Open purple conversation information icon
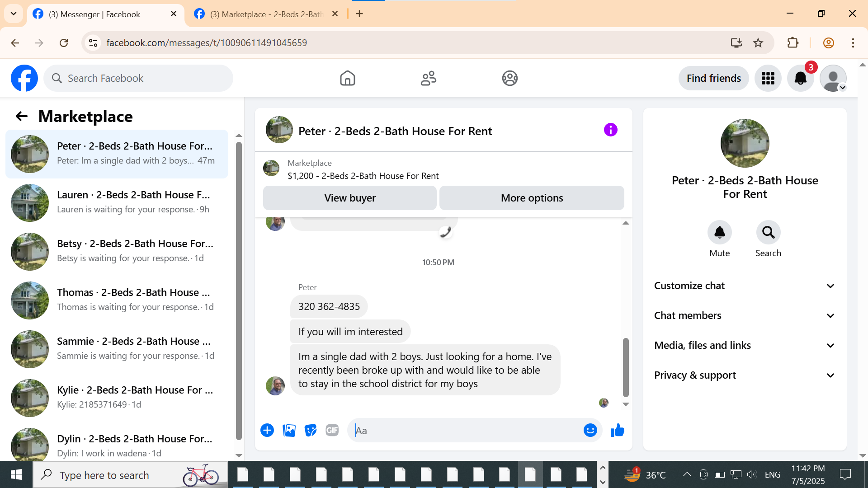 click(x=610, y=130)
